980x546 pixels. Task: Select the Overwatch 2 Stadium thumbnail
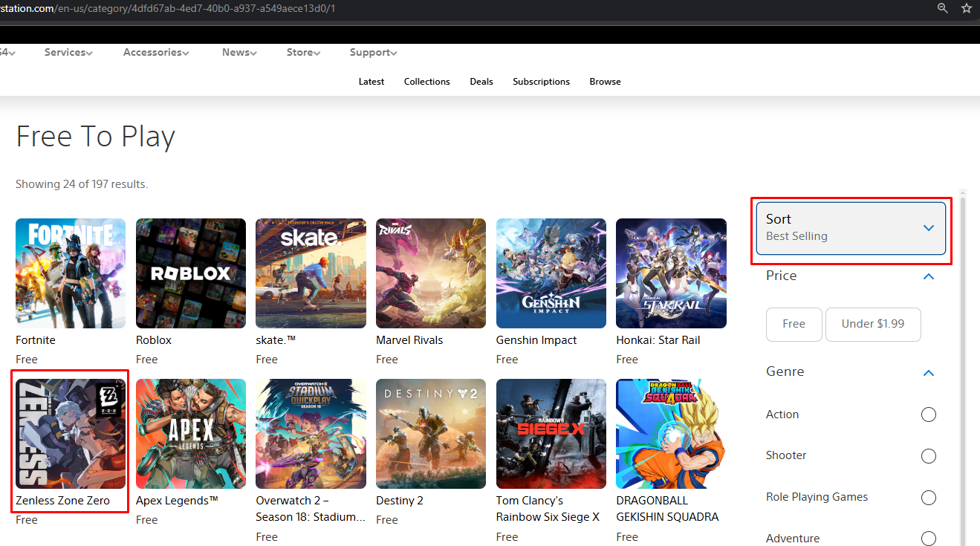[311, 434]
